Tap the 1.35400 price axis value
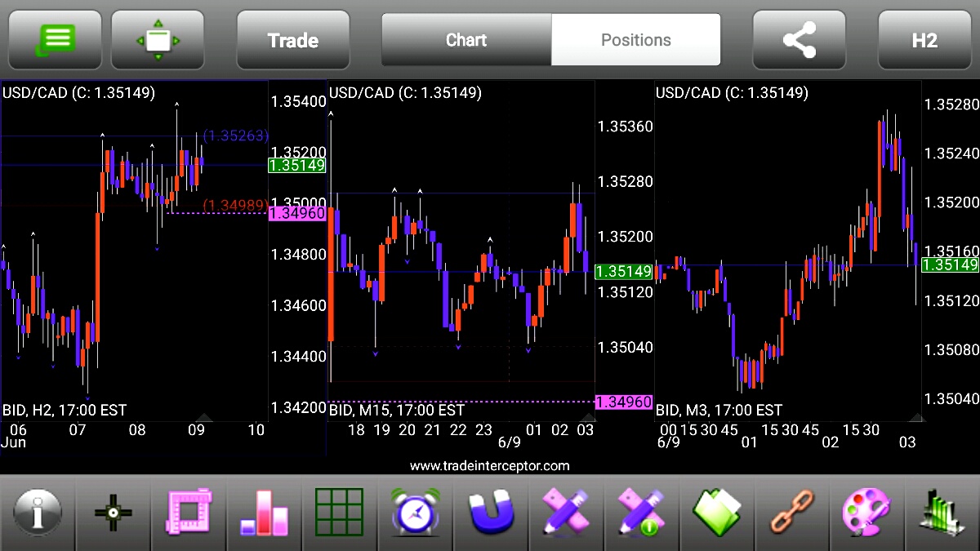980x551 pixels. tap(299, 102)
